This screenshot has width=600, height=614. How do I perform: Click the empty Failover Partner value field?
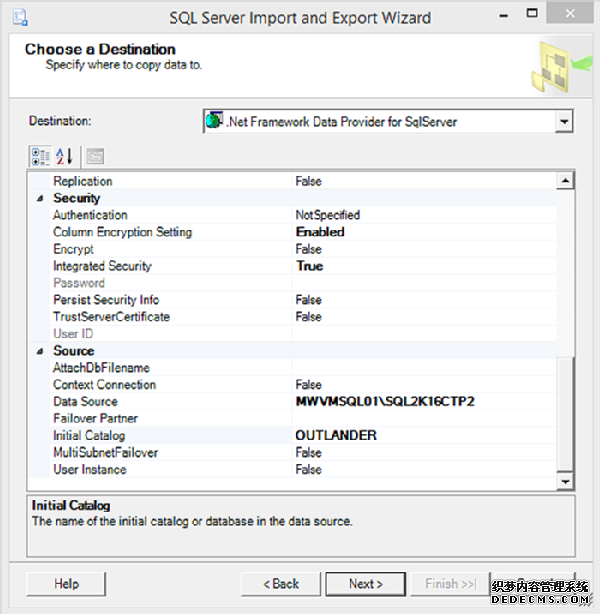tap(424, 418)
